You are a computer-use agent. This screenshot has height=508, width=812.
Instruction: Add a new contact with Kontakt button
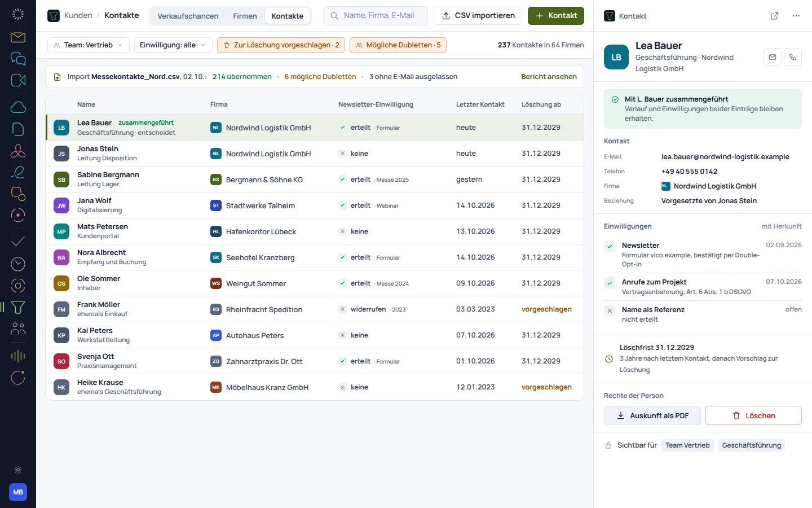556,16
